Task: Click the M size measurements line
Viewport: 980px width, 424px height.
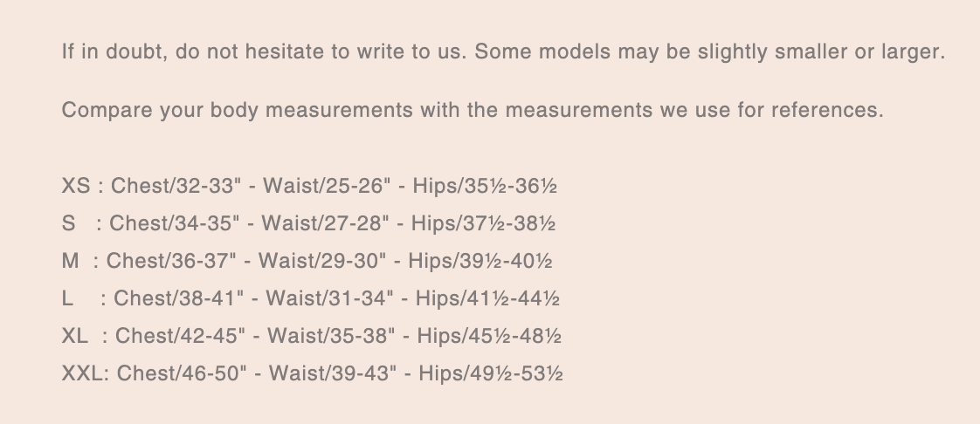Action: coord(307,261)
